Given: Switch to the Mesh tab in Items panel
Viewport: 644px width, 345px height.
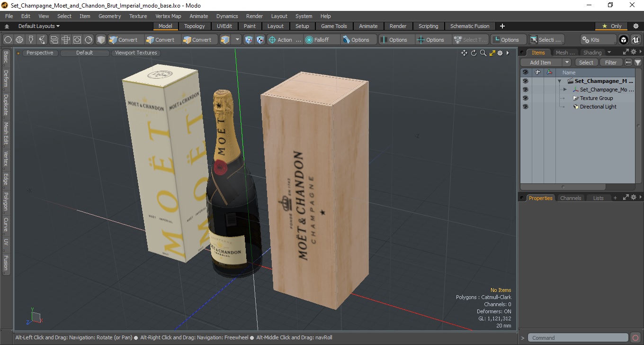Looking at the screenshot, I should tap(565, 53).
